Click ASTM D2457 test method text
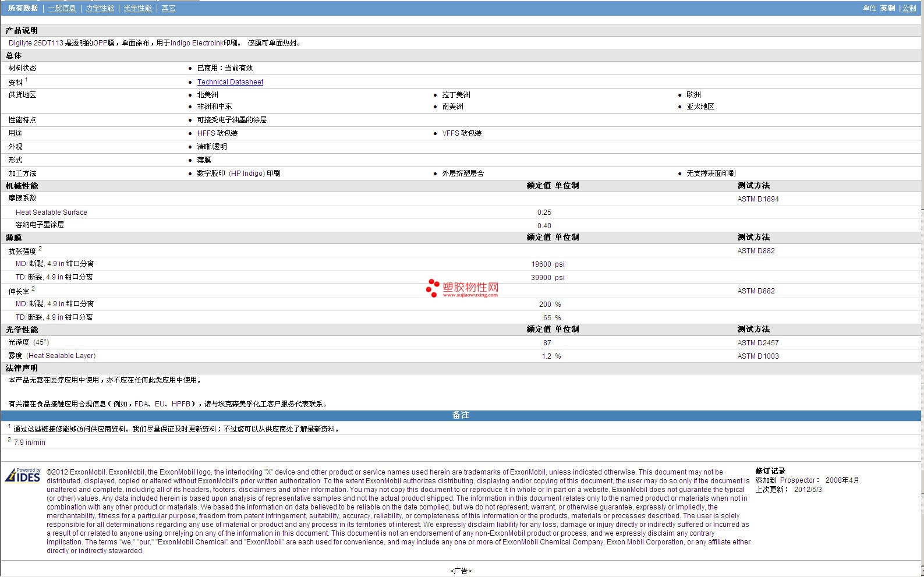The height and width of the screenshot is (577, 924). pyautogui.click(x=758, y=343)
